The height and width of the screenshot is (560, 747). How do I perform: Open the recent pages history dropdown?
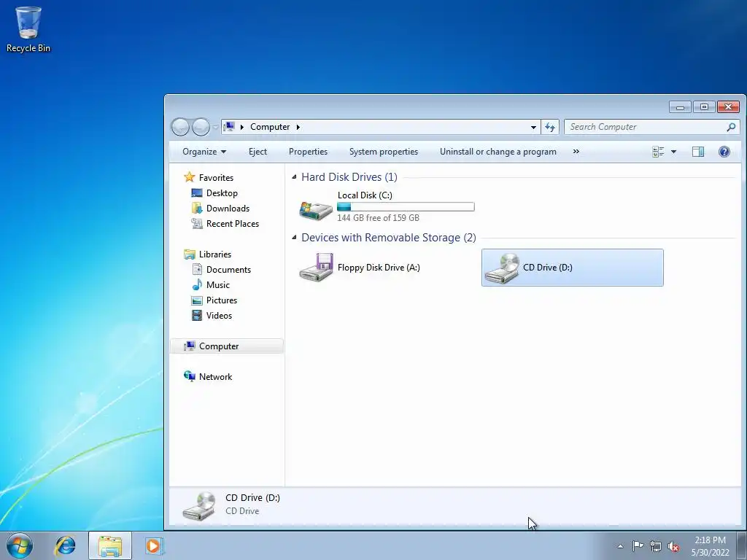215,127
